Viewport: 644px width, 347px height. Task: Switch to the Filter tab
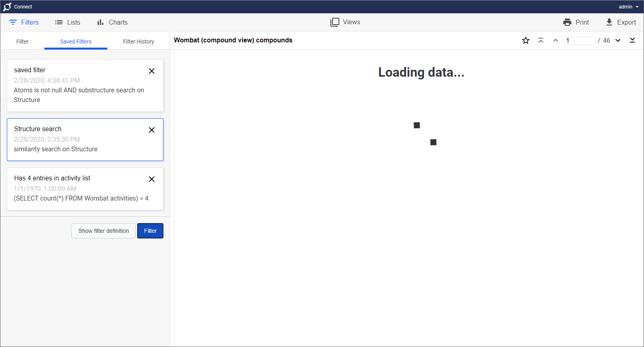23,42
